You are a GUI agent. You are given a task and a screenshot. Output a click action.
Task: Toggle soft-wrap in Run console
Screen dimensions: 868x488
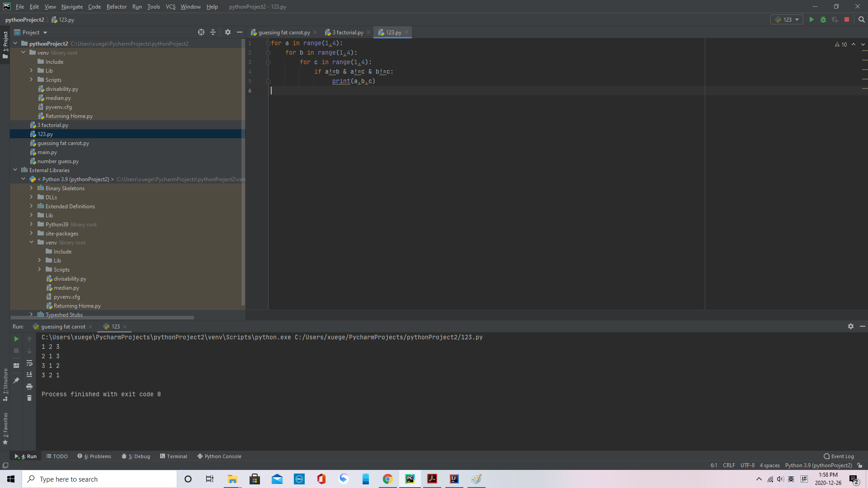pos(29,363)
